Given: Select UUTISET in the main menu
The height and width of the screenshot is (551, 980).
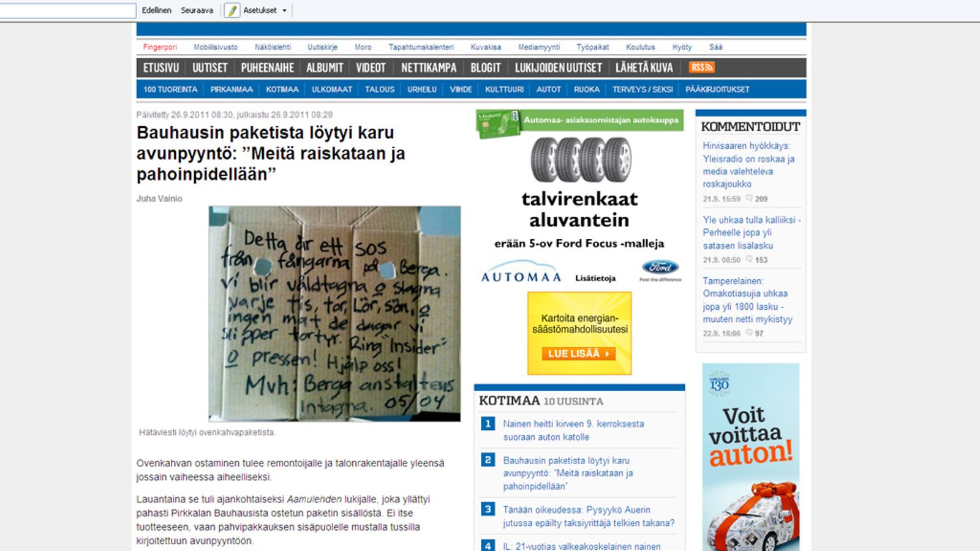Looking at the screenshot, I should click(209, 68).
